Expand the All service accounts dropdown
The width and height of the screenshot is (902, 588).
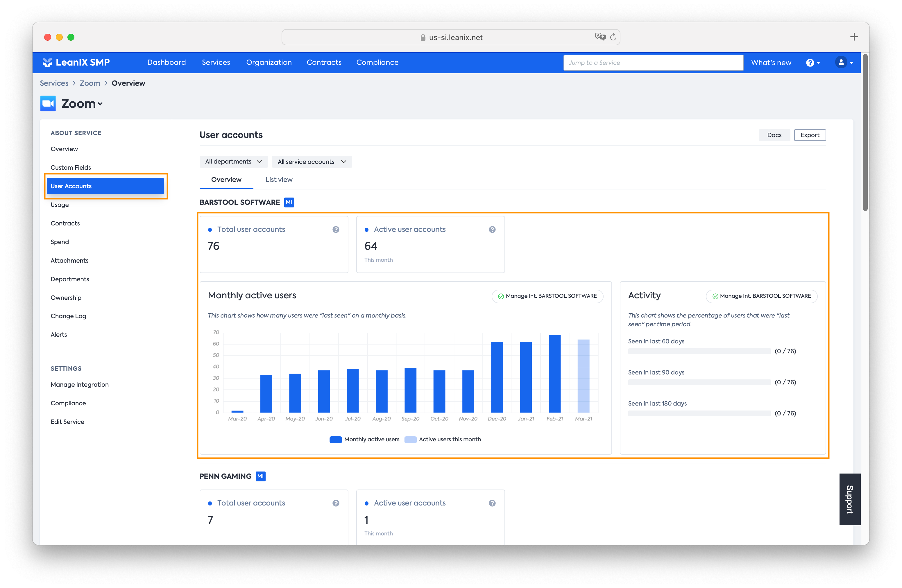(x=312, y=162)
